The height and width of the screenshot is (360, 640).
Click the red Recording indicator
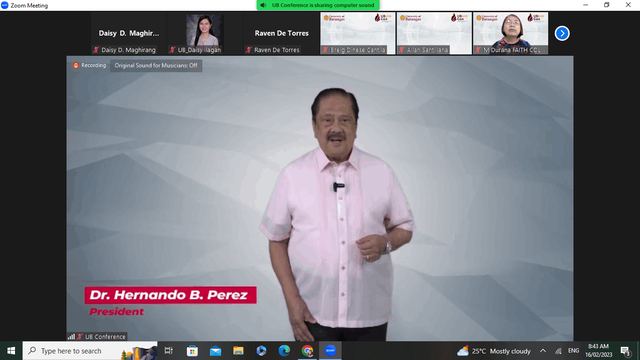click(89, 65)
